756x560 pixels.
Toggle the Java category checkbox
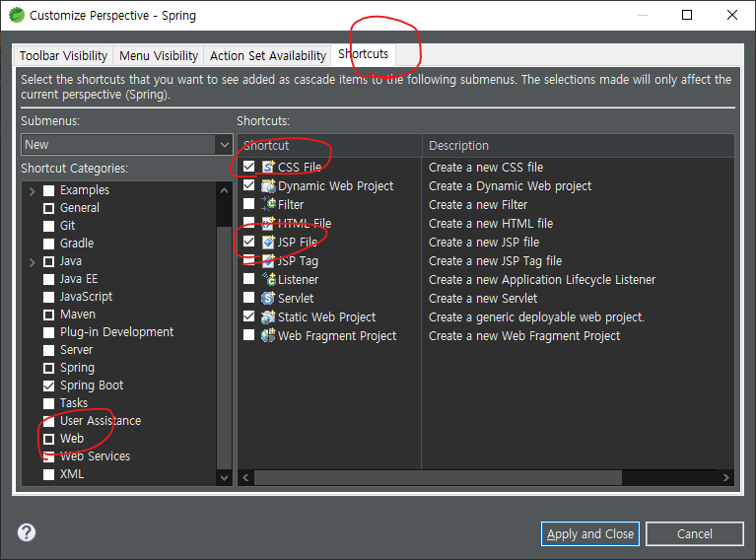coord(48,262)
